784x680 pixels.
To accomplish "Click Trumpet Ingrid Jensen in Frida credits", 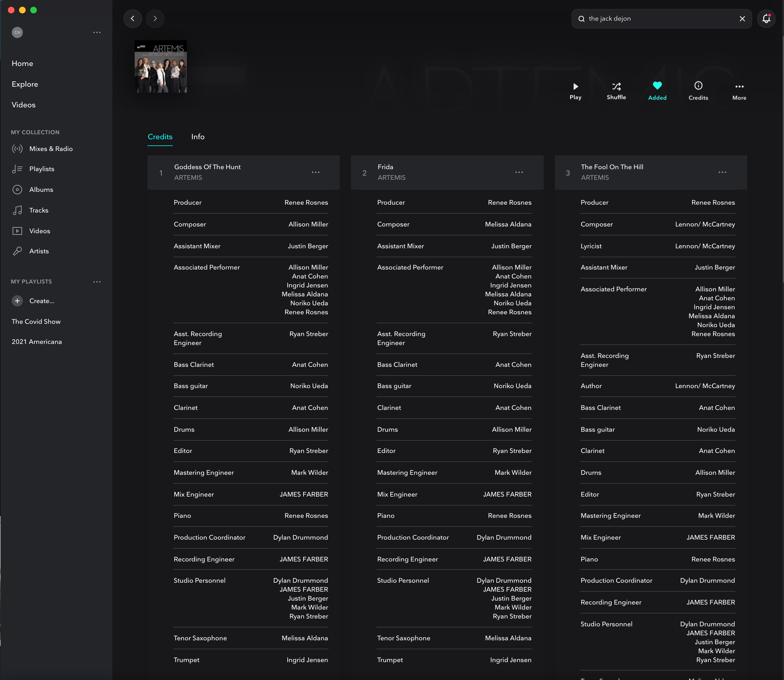I will [511, 660].
